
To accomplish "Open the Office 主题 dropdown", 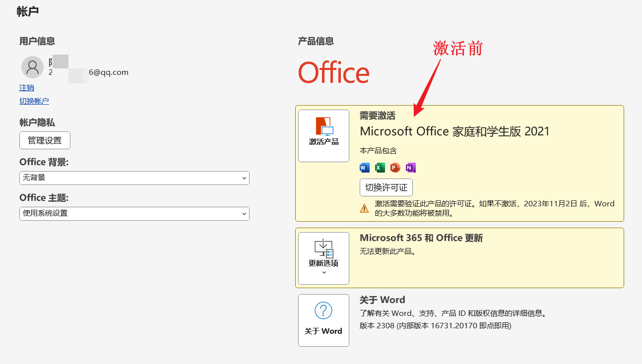I will coord(134,213).
